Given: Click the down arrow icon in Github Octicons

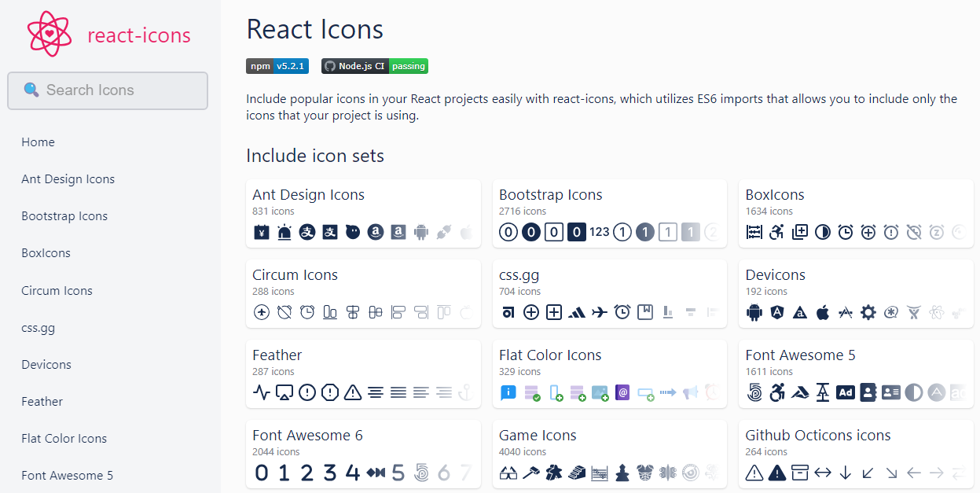Looking at the screenshot, I should click(x=846, y=473).
